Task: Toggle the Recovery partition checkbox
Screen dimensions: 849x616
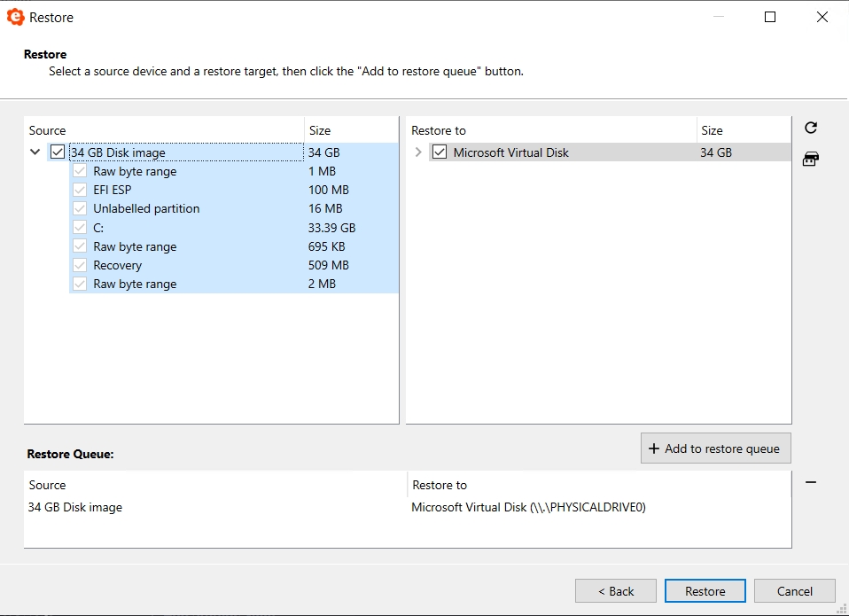Action: [80, 265]
